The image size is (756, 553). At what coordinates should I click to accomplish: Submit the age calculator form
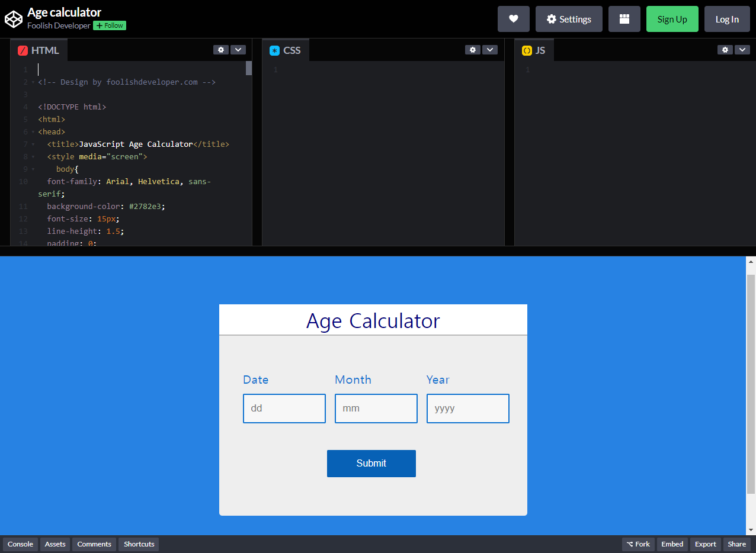[371, 464]
